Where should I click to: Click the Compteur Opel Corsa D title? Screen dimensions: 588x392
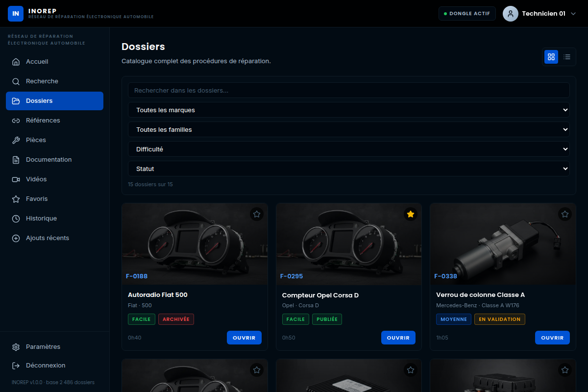tap(320, 295)
